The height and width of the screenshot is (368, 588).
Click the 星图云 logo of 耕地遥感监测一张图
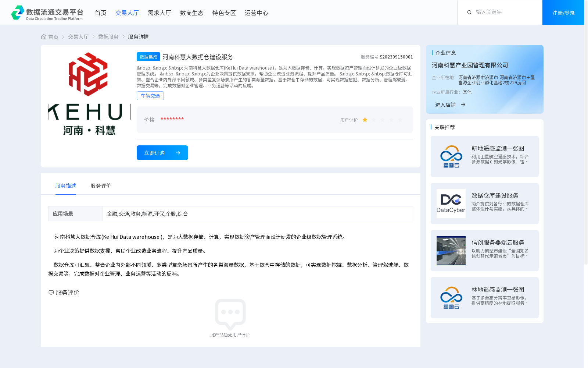(451, 156)
